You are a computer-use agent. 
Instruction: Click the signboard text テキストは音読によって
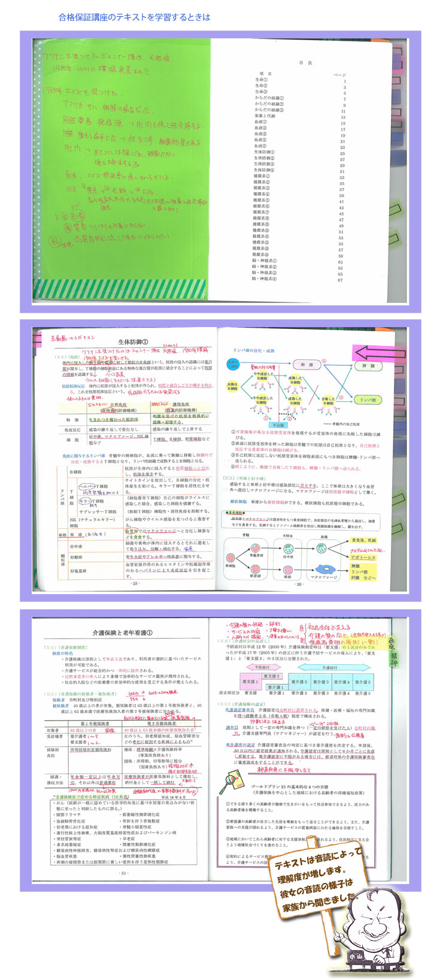pyautogui.click(x=318, y=858)
